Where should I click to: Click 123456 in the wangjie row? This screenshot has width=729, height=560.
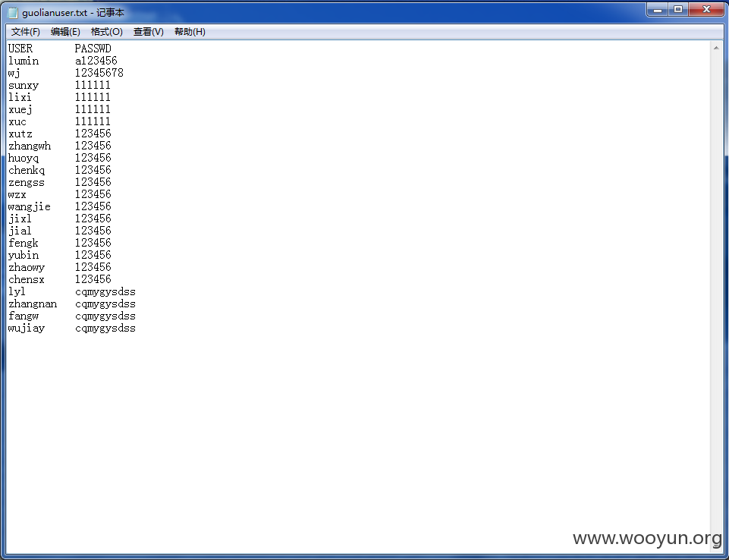tap(93, 206)
